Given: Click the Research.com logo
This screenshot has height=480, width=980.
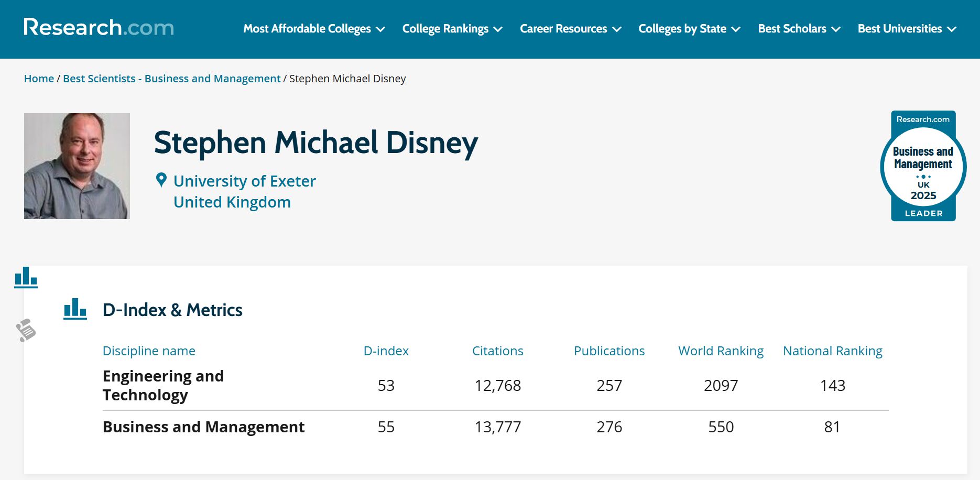Looking at the screenshot, I should 99,27.
